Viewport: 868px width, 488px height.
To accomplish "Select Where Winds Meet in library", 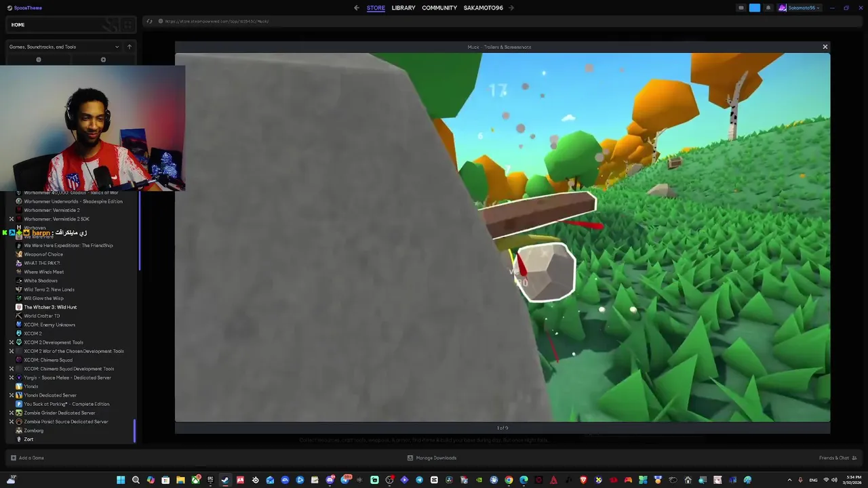I will [x=44, y=272].
